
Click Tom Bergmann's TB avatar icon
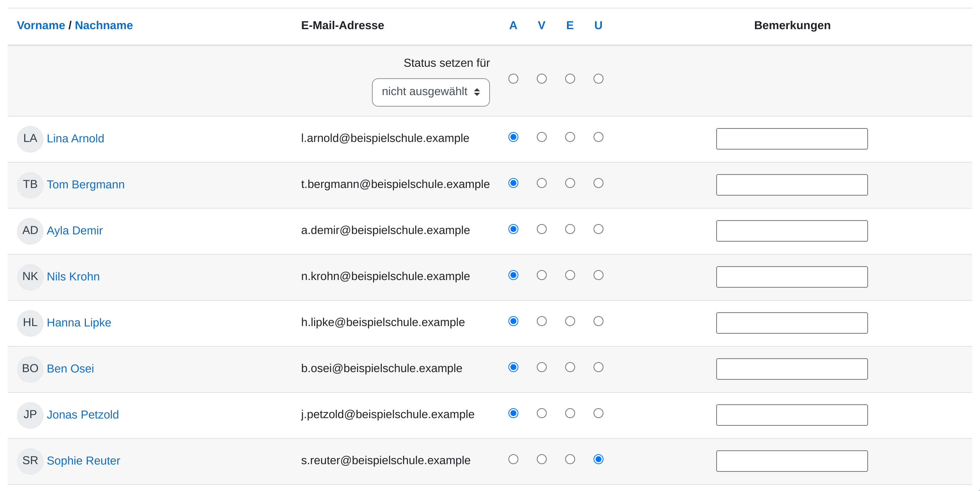coord(30,185)
